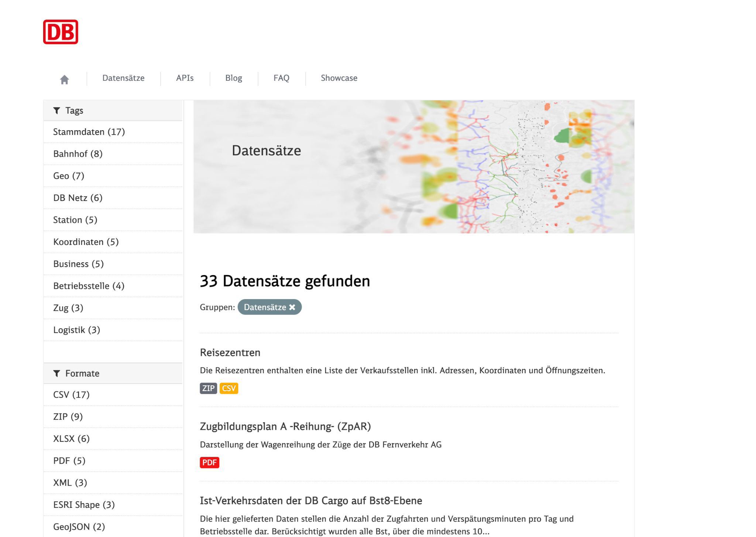The width and height of the screenshot is (756, 537).
Task: Filter by Stammdaten tag
Action: click(89, 132)
